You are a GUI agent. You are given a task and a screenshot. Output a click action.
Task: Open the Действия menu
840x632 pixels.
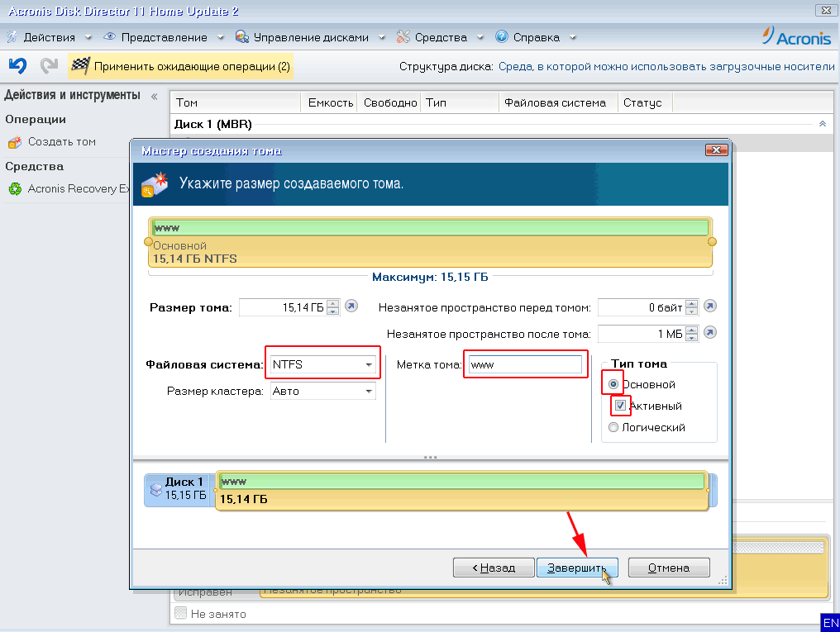tap(50, 37)
